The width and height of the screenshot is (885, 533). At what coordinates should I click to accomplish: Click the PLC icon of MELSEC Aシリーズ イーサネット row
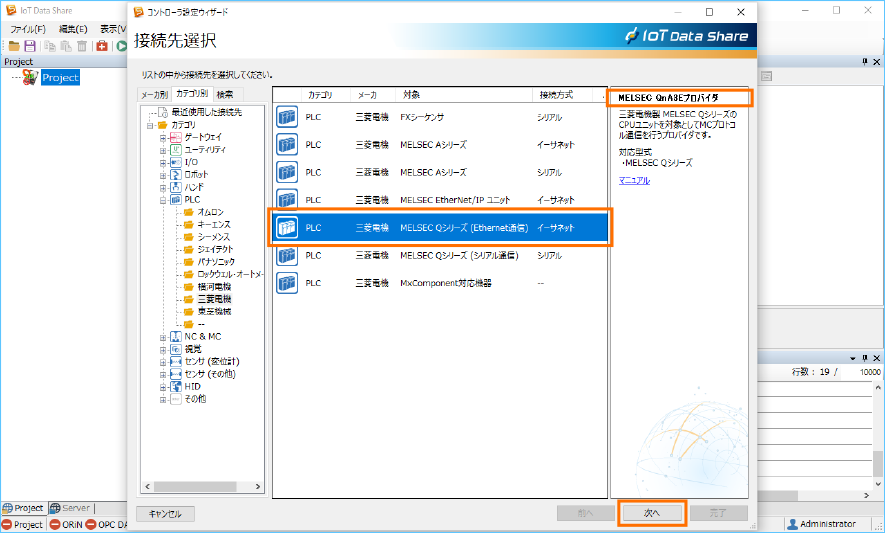[x=287, y=145]
